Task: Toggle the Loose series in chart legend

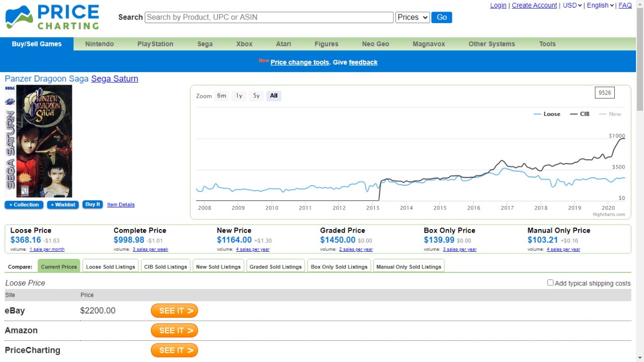Action: pyautogui.click(x=547, y=114)
